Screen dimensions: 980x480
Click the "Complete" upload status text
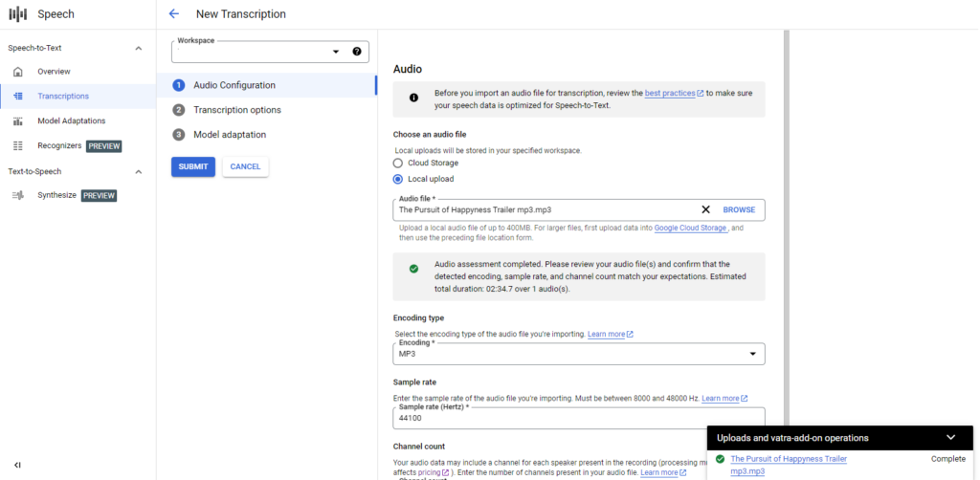[x=948, y=459]
